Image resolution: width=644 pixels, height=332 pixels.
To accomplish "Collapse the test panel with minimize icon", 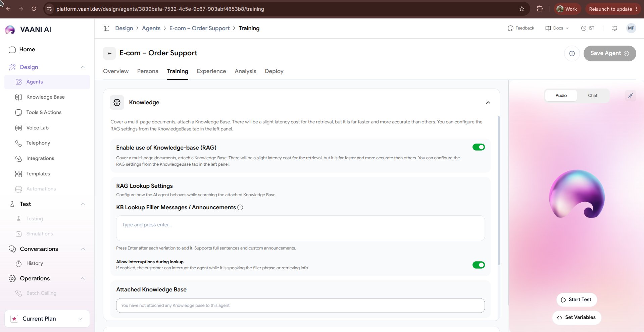I will tap(630, 96).
